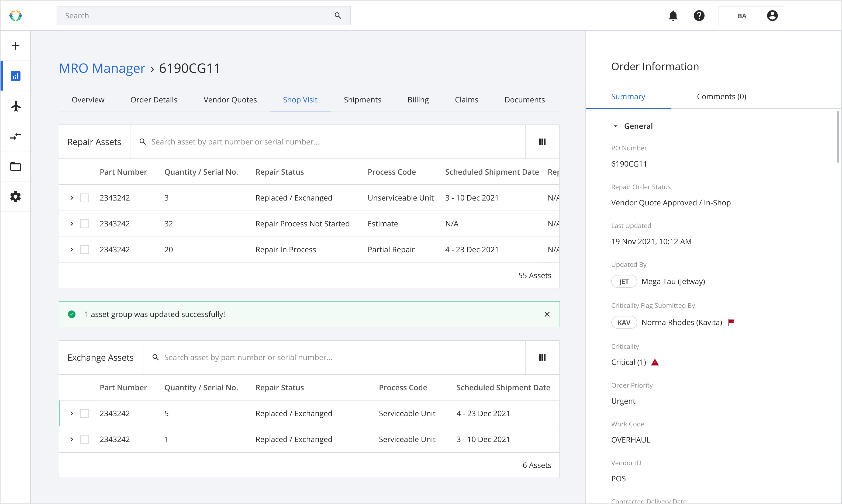Click the 'OVERHAUL' work code value
Screen dimensions: 842x504
tap(630, 440)
